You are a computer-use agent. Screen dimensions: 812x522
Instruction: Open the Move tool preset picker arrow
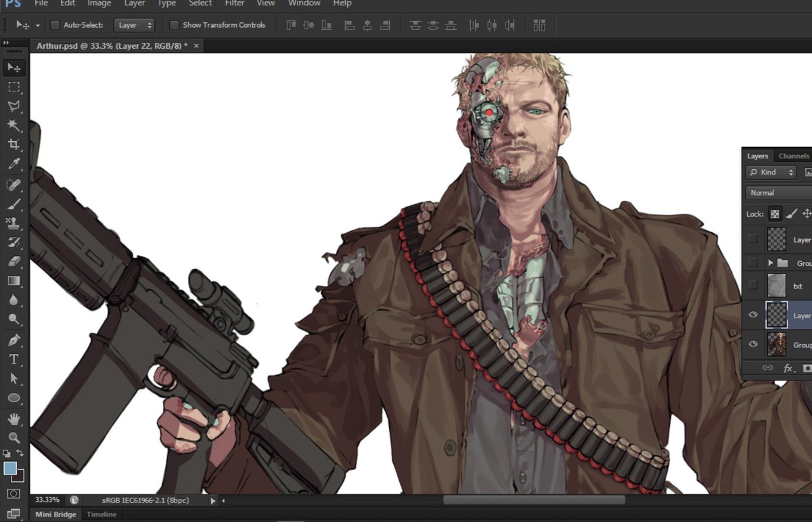[x=37, y=25]
